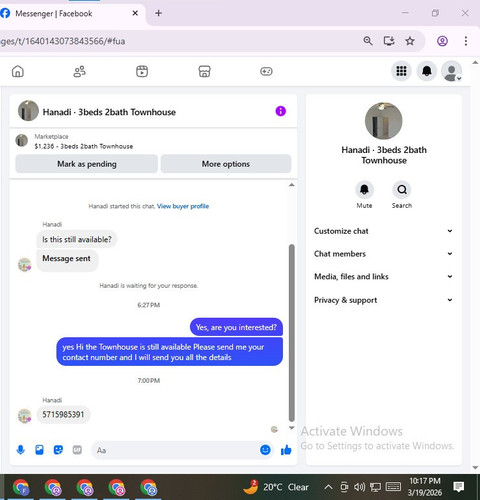Click the large listing photo in sidebar
The height and width of the screenshot is (500, 480).
tap(384, 121)
